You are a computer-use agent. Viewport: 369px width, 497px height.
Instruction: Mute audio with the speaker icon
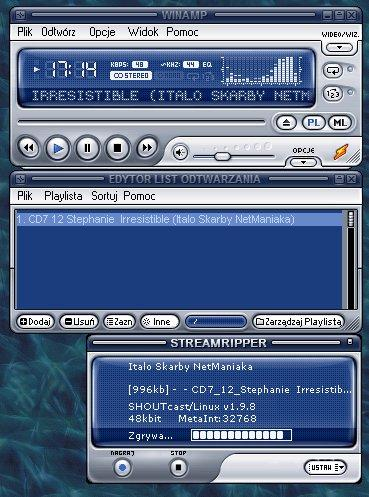180,153
